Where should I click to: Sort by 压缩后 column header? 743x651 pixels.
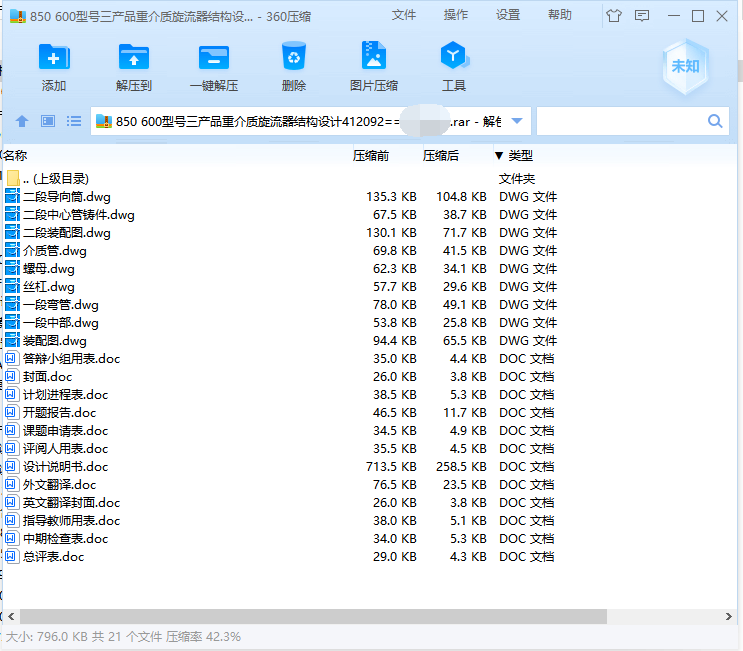click(x=441, y=155)
